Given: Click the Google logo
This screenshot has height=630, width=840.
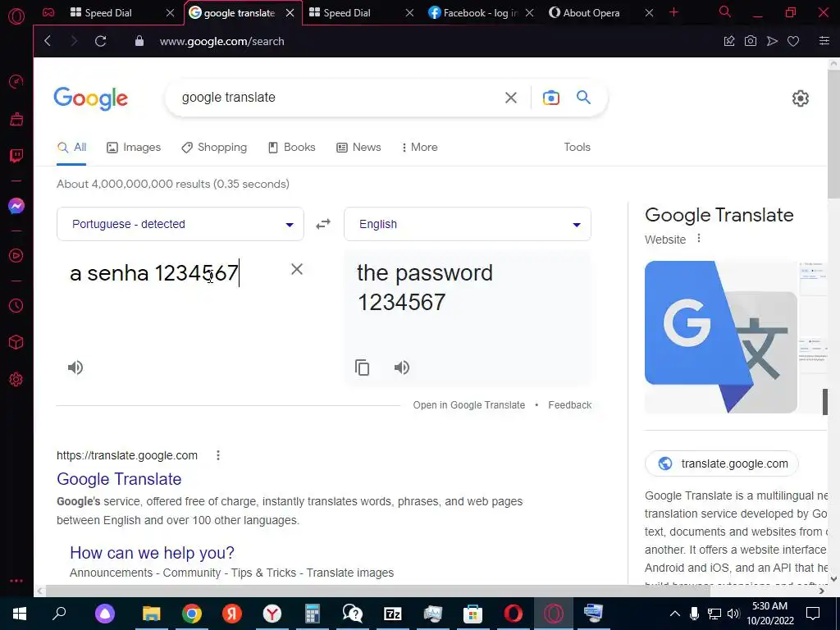Looking at the screenshot, I should (x=90, y=98).
